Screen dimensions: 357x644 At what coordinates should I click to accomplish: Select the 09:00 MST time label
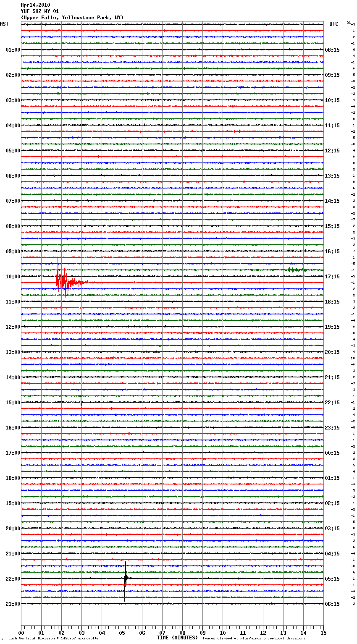tap(13, 251)
